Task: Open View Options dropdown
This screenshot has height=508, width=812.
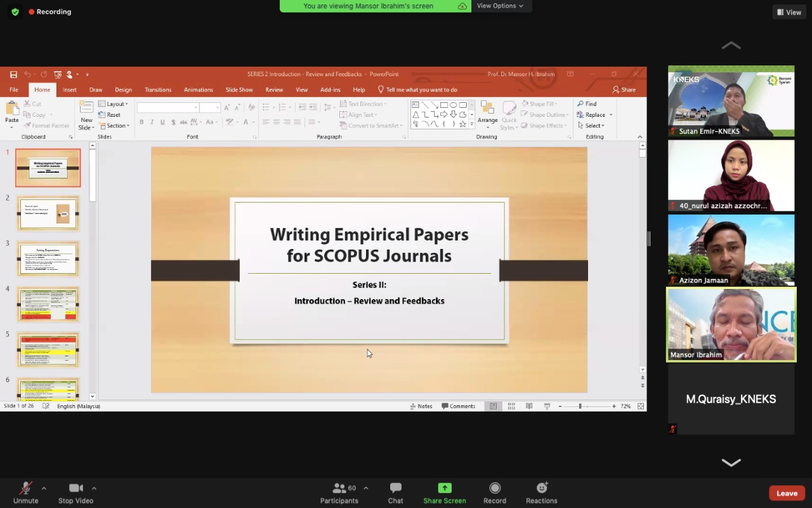Action: (x=501, y=6)
